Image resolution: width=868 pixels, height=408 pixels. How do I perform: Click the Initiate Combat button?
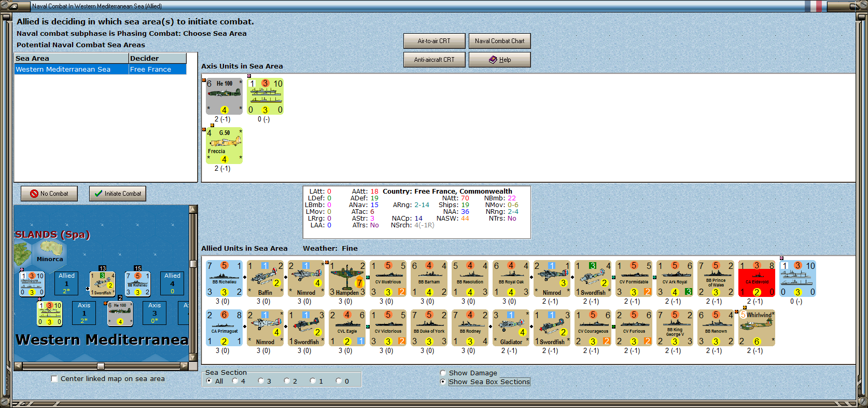(118, 194)
